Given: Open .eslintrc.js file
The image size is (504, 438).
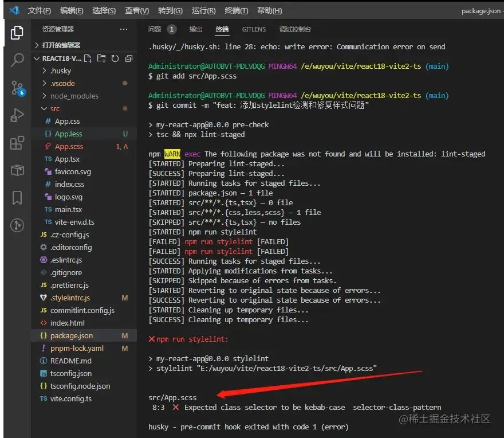Looking at the screenshot, I should click(84, 260).
